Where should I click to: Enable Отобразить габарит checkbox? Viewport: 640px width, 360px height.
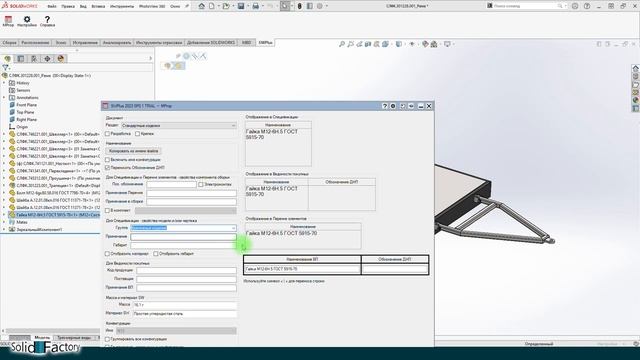(x=156, y=254)
